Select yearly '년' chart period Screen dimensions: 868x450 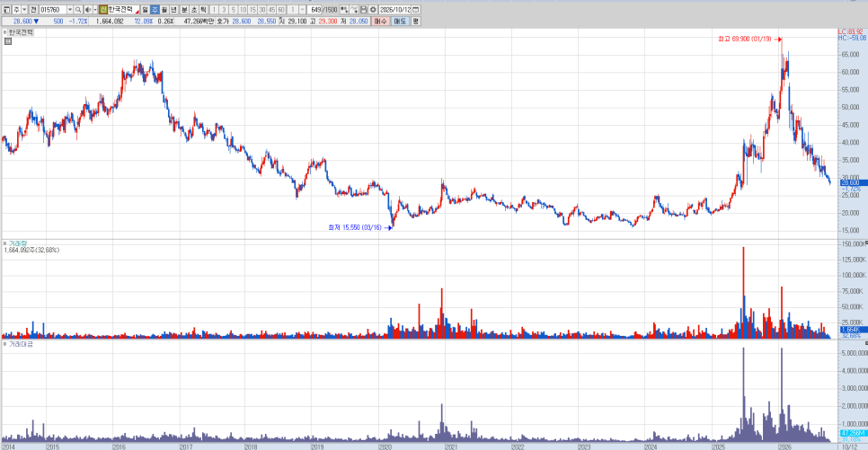(x=173, y=10)
